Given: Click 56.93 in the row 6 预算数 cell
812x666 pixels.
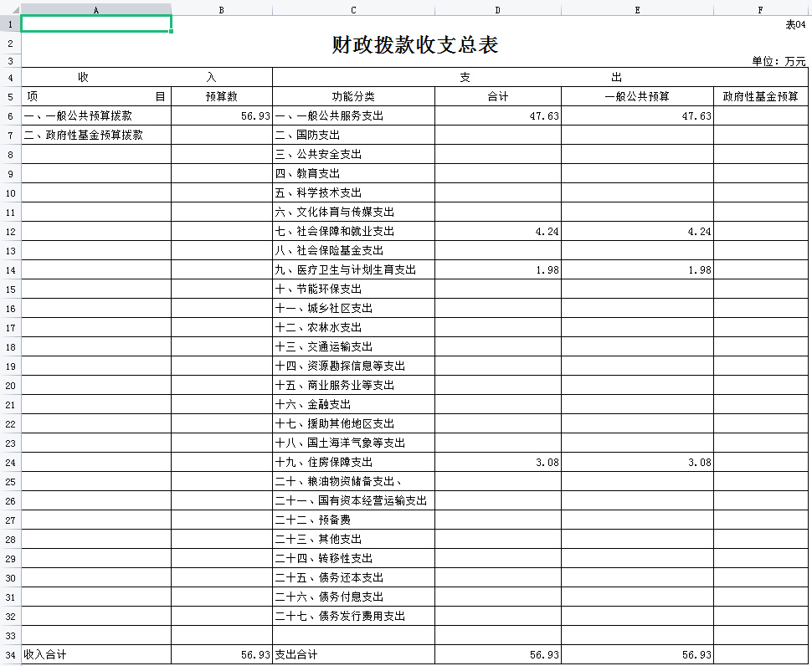Looking at the screenshot, I should tap(255, 116).
